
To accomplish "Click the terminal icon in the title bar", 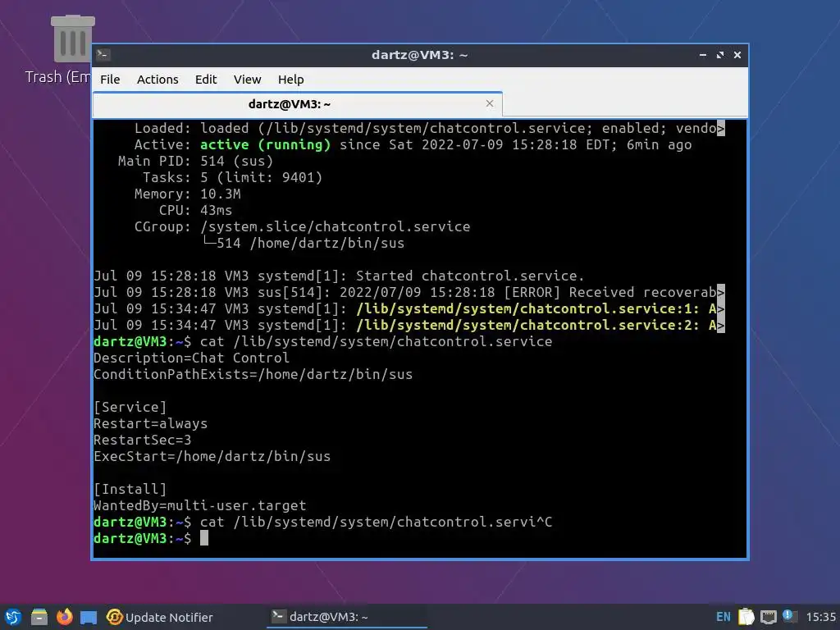I will coord(103,55).
